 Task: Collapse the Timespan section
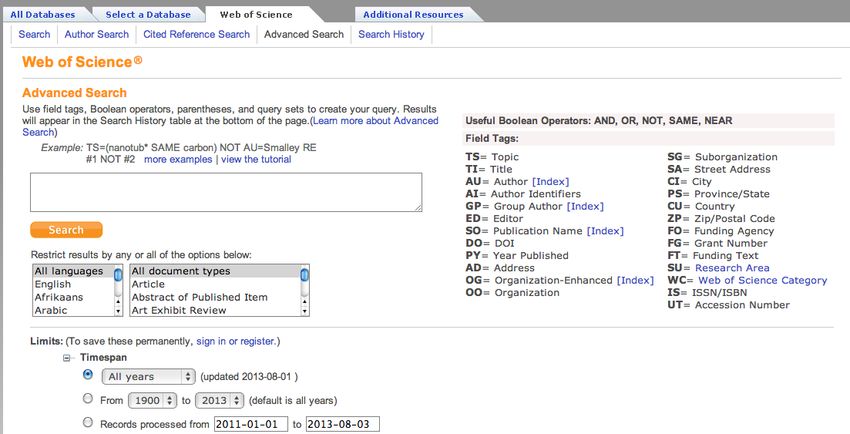(67, 358)
